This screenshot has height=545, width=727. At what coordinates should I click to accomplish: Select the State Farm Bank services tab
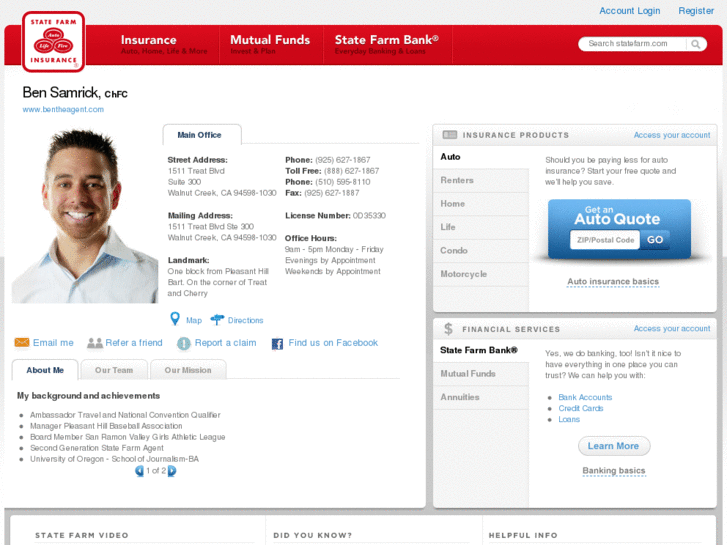tap(481, 350)
